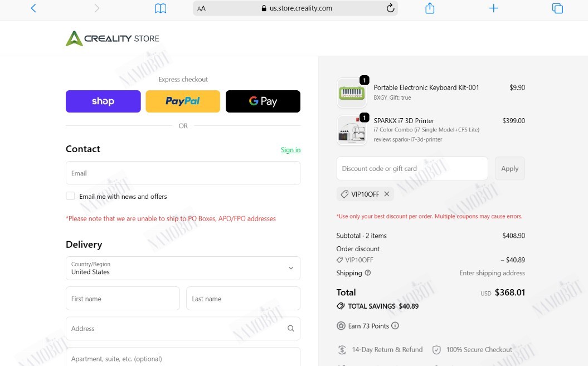
Task: Click the total amount $368.01
Action: tap(509, 292)
